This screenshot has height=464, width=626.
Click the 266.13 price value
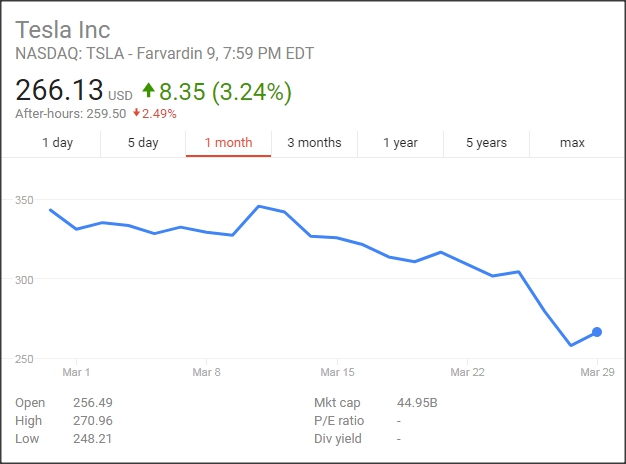coord(59,89)
